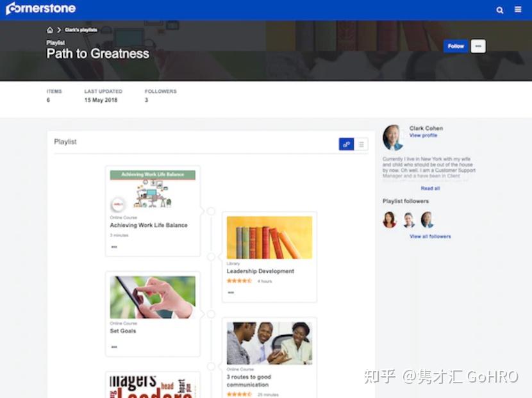Open Clark Cohen's profile via View profile
The image size is (532, 398).
pos(423,135)
